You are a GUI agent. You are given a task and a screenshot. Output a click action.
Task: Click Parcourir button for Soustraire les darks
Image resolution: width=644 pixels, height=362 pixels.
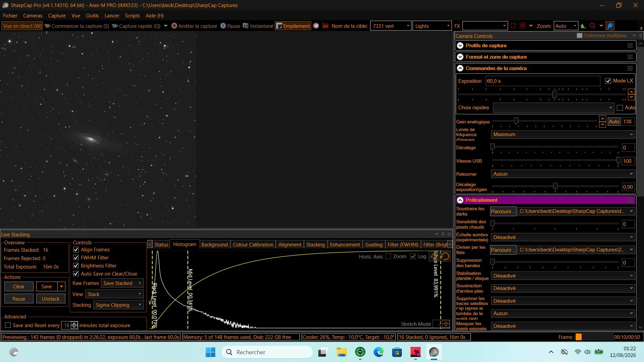[x=503, y=211]
